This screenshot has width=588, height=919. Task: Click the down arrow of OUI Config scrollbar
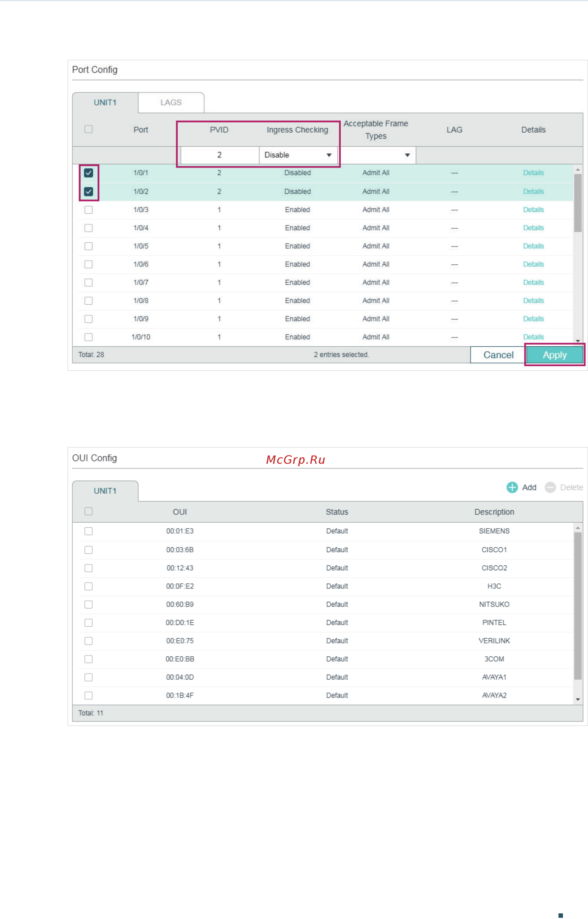578,700
